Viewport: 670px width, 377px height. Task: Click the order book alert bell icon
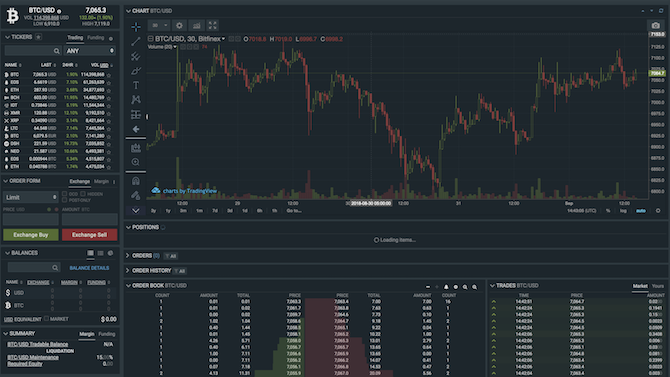coord(446,287)
